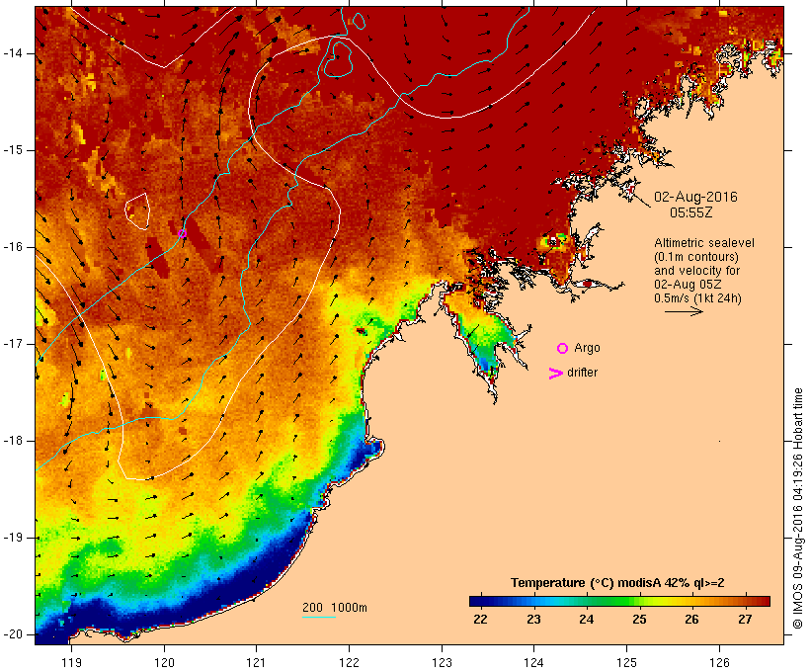Click the longitude axis label '124'

click(534, 662)
